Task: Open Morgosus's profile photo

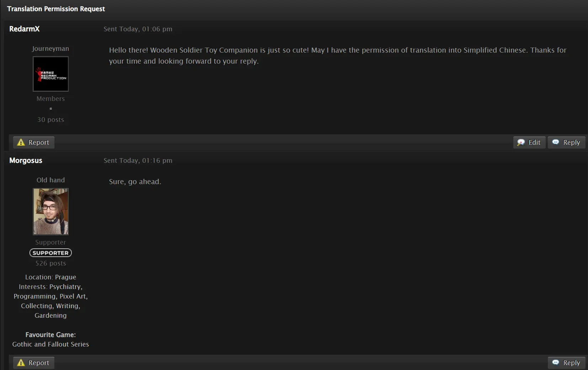Action: coord(51,211)
